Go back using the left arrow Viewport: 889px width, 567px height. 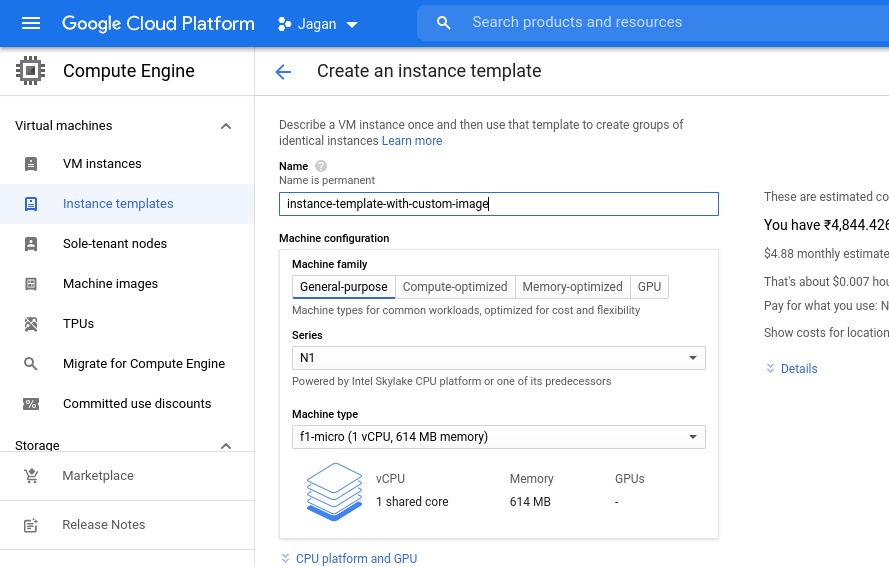pyautogui.click(x=283, y=71)
